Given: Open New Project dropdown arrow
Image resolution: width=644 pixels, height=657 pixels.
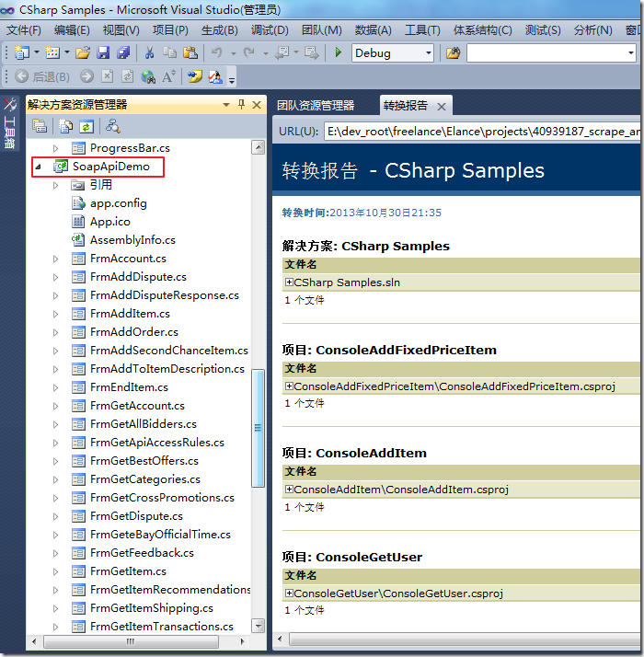Looking at the screenshot, I should (x=37, y=52).
